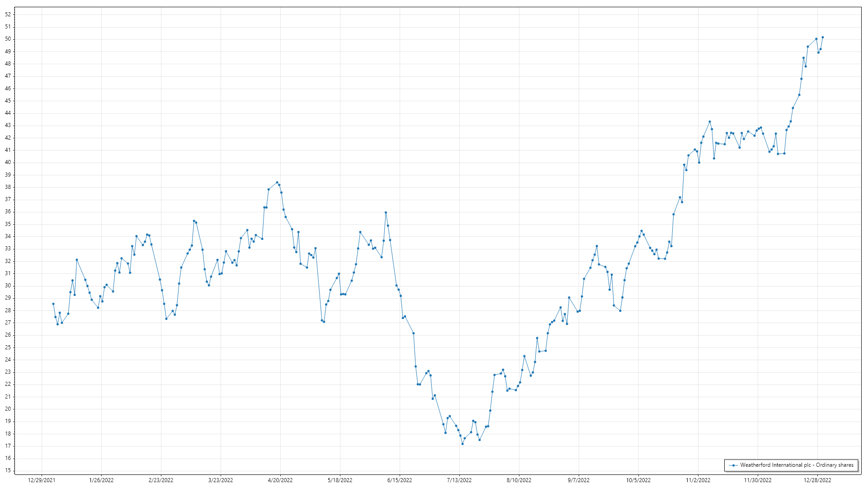Viewport: 868px width, 488px height.
Task: Select the 8/10/2022 x-axis label
Action: pos(519,480)
